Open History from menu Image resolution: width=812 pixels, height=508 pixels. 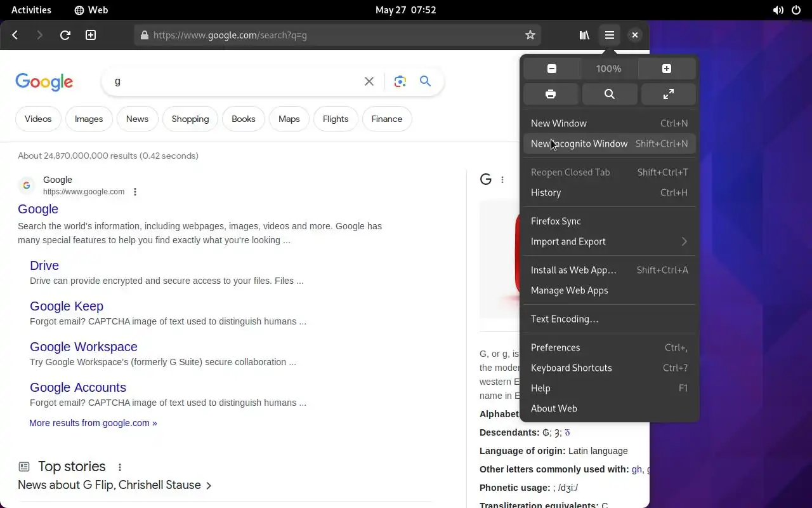tap(609, 192)
